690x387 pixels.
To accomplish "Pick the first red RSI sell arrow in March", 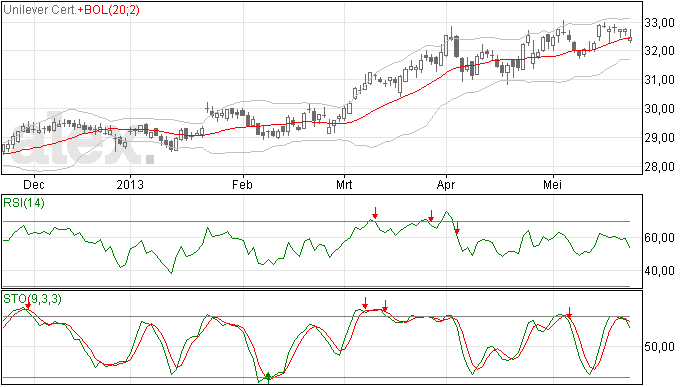I will [375, 213].
